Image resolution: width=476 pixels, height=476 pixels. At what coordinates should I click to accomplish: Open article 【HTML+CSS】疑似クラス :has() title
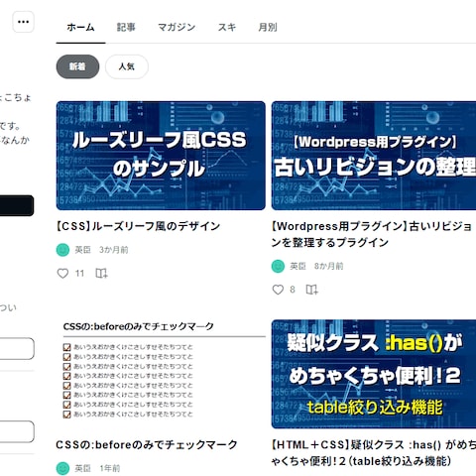374,453
